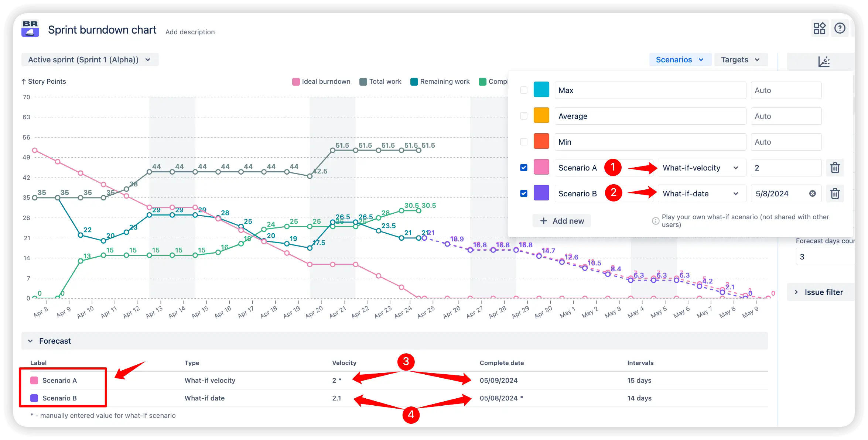Screen dimensions: 868x440
Task: Click the BR sprint burndown app icon
Action: [x=30, y=29]
